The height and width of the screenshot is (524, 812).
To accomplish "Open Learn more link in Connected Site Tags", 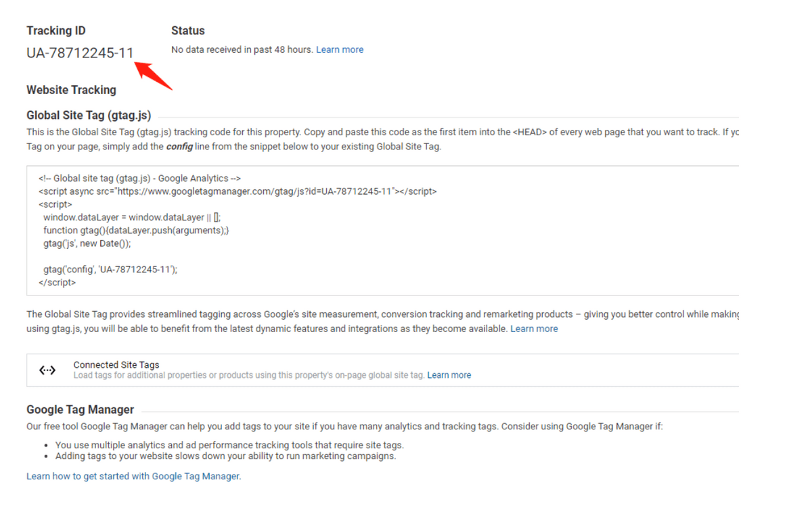I will tap(449, 375).
